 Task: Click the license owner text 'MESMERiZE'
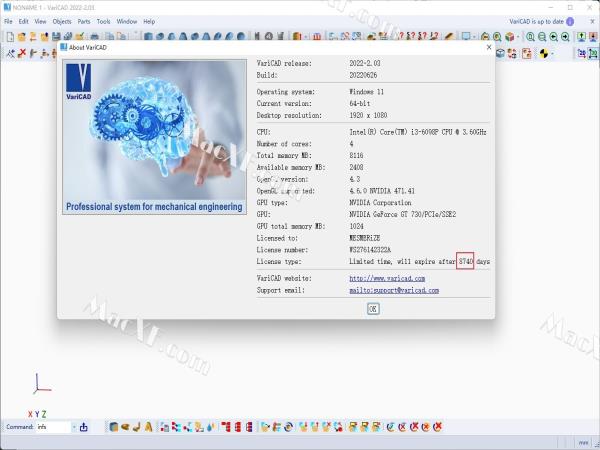pyautogui.click(x=365, y=238)
